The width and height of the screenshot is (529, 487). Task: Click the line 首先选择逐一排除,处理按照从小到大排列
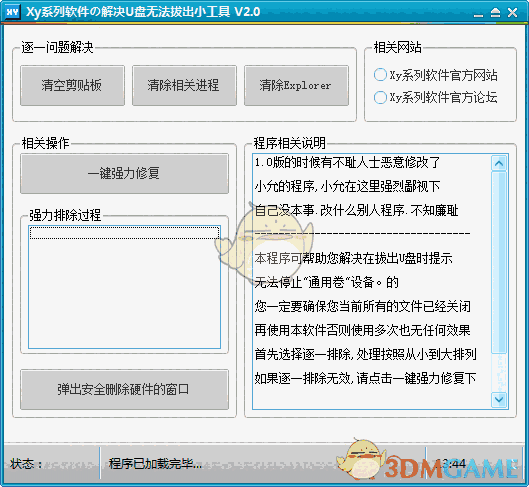[x=365, y=354]
